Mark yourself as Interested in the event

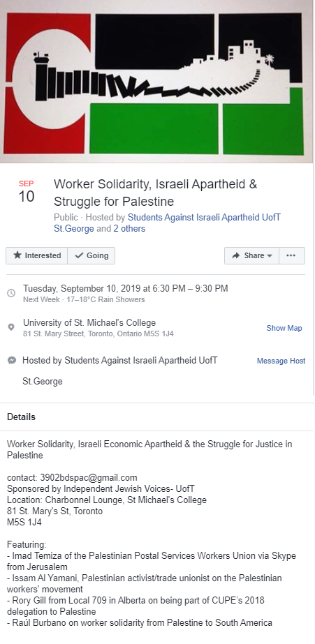point(36,255)
